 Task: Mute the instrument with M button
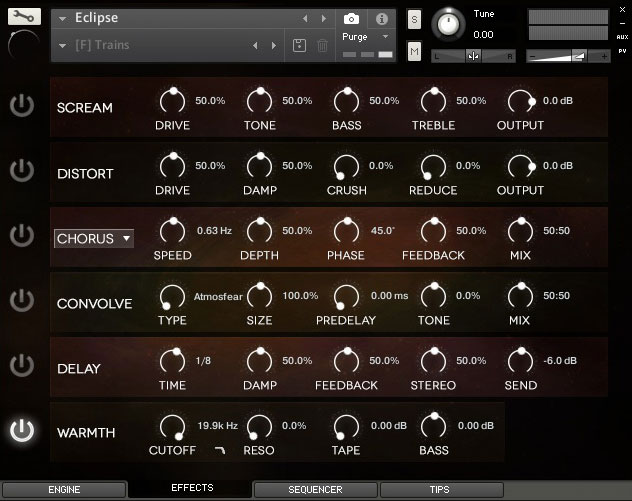click(415, 50)
